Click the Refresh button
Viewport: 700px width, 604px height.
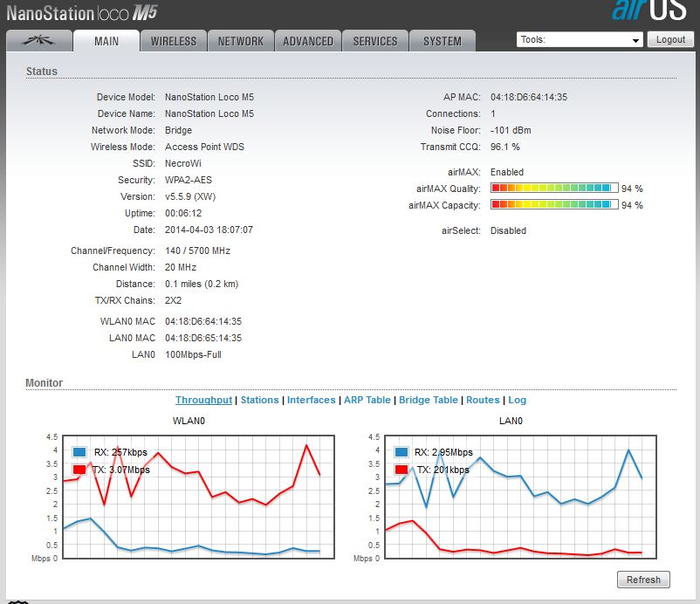643,580
